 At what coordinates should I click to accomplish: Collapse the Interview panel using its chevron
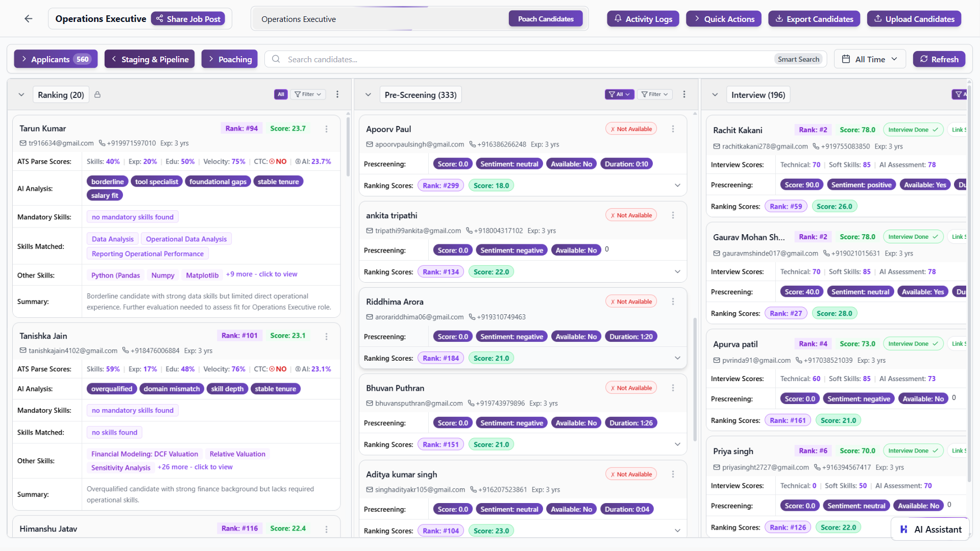(x=715, y=94)
